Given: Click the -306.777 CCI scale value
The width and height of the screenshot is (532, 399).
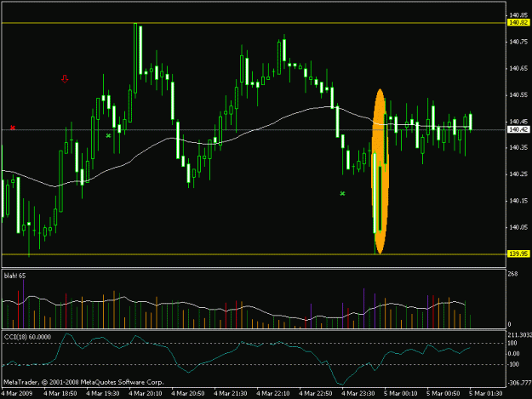Looking at the screenshot, I should 519,383.
